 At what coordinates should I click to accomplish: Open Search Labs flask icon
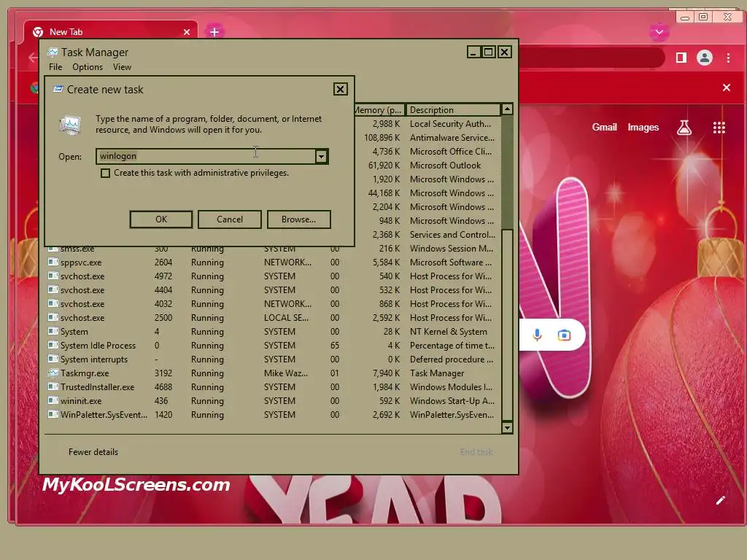coord(684,127)
